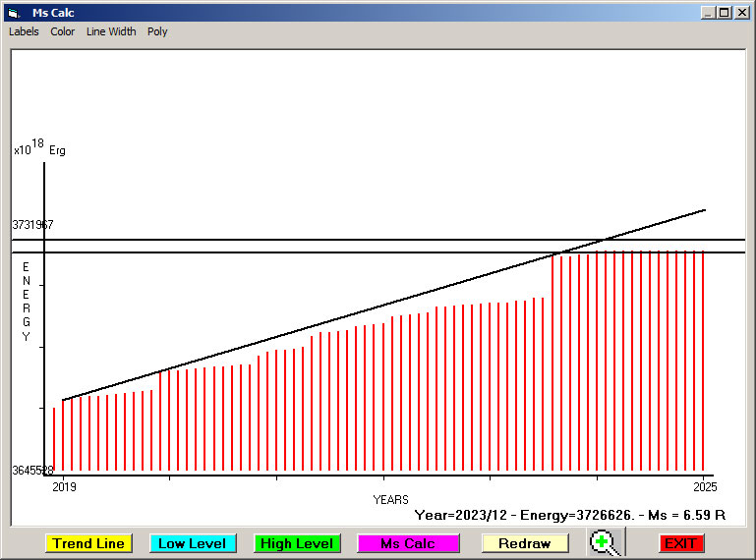Minimize the Ms Calc window
Image resolution: width=756 pixels, height=560 pixels.
pyautogui.click(x=708, y=13)
